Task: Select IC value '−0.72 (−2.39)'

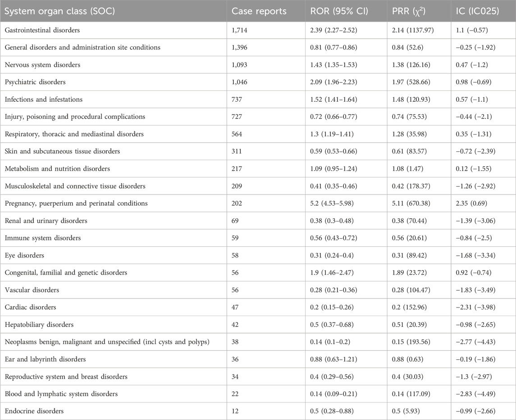Action: (x=475, y=151)
